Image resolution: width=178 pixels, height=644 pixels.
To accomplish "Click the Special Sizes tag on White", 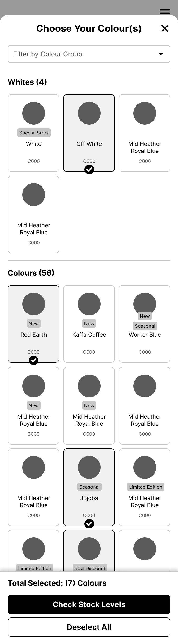I will tap(34, 133).
